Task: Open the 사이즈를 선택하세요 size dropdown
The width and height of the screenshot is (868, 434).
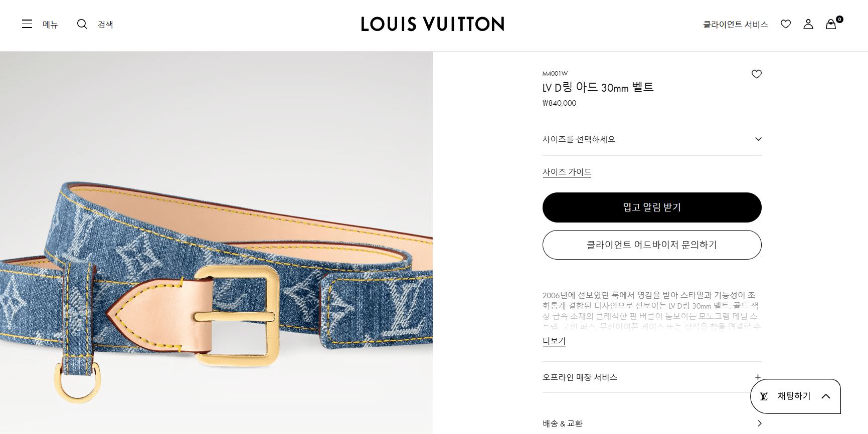Action: (652, 139)
